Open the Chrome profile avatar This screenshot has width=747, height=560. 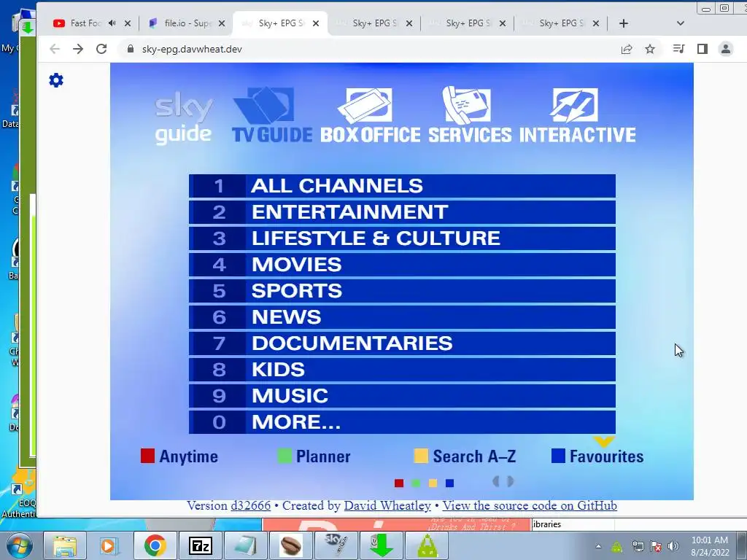point(726,49)
